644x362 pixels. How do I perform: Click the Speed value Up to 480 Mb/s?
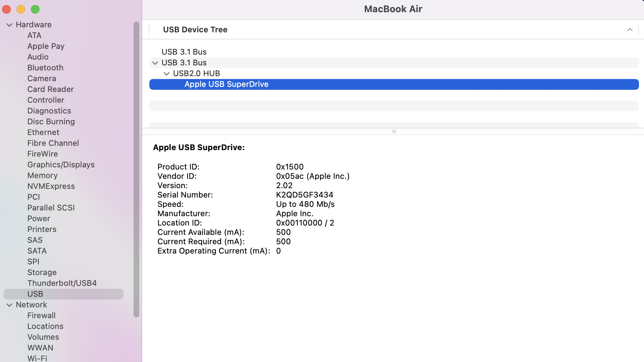coord(305,204)
